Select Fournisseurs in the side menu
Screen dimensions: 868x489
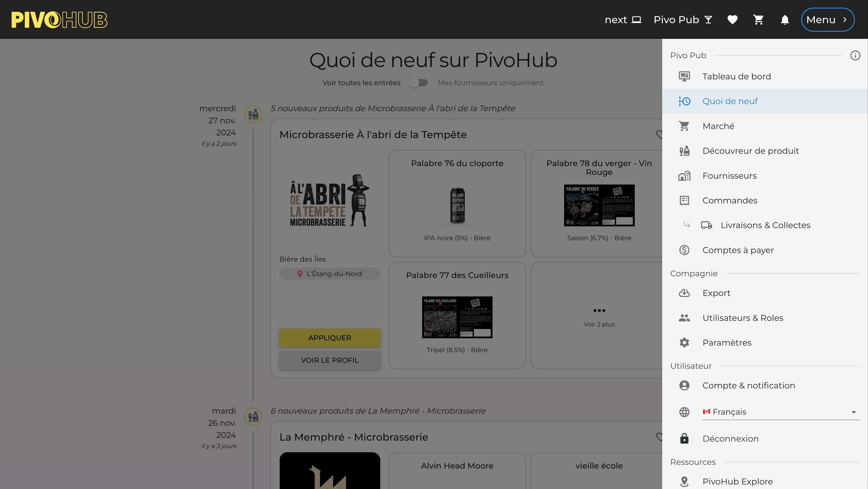click(729, 176)
